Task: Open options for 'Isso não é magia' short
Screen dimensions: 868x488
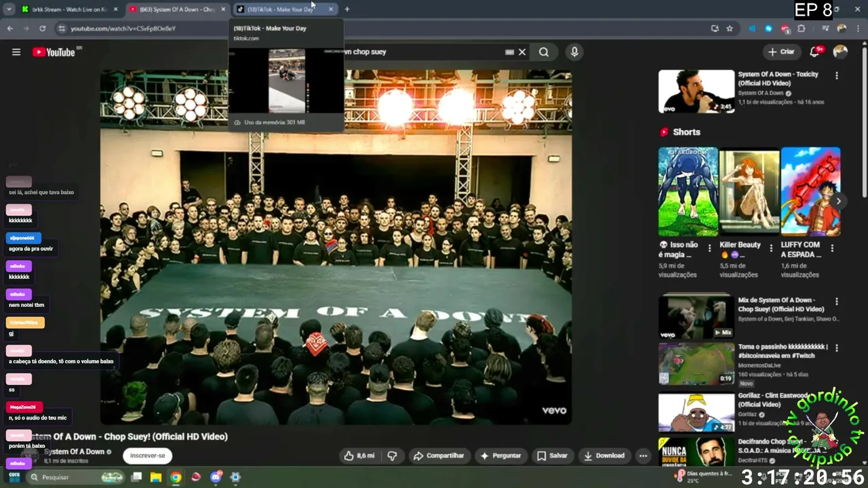Action: tap(710, 248)
